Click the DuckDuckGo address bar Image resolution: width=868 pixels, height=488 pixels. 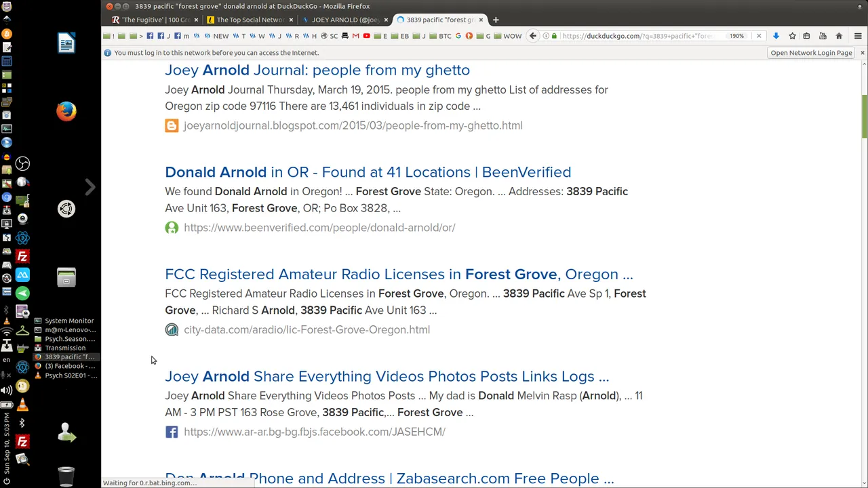point(637,36)
